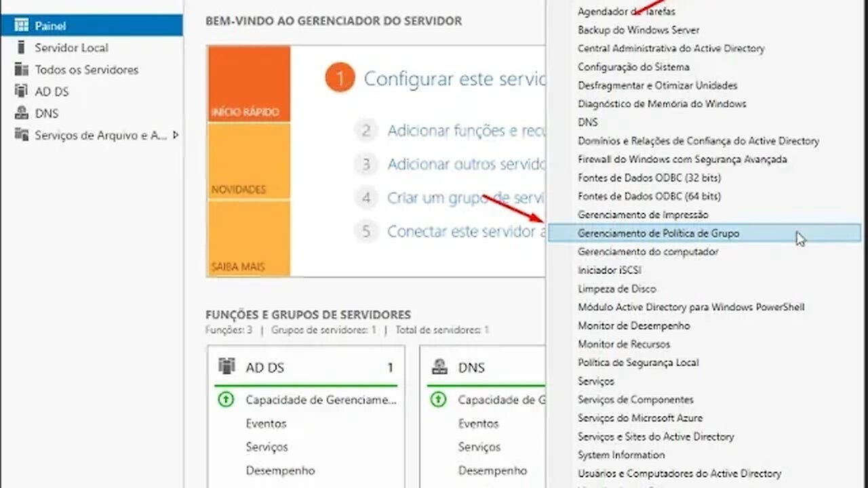
Task: Click the Servidor Local server icon
Action: coord(22,47)
